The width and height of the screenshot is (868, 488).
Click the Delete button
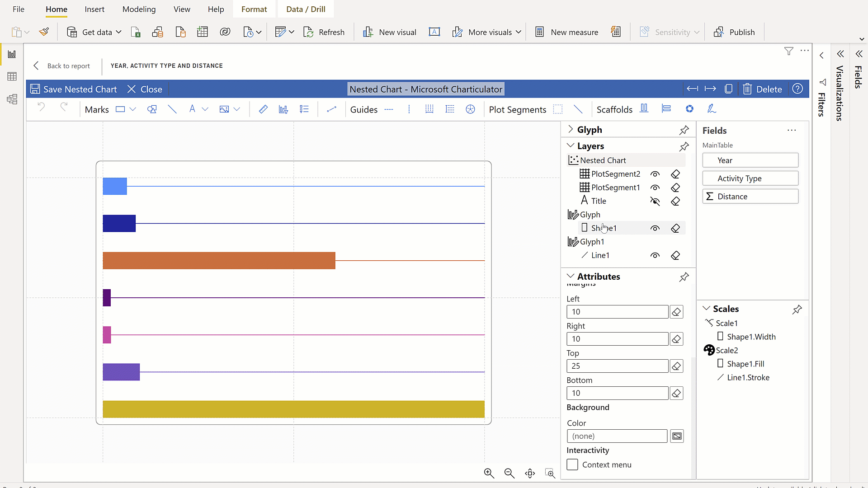[x=762, y=89]
